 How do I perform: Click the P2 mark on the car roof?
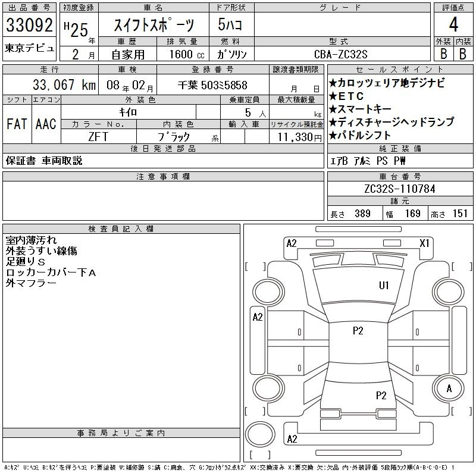click(358, 331)
